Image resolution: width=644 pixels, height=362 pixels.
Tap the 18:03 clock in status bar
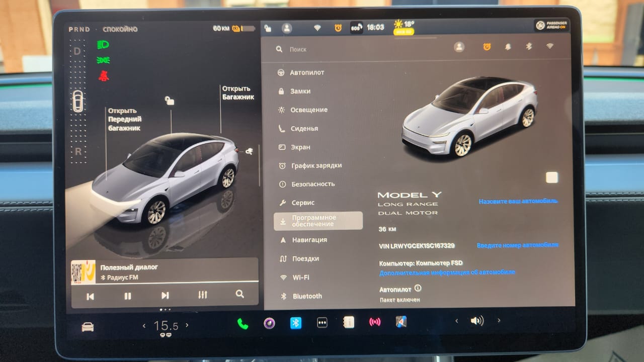pyautogui.click(x=375, y=27)
